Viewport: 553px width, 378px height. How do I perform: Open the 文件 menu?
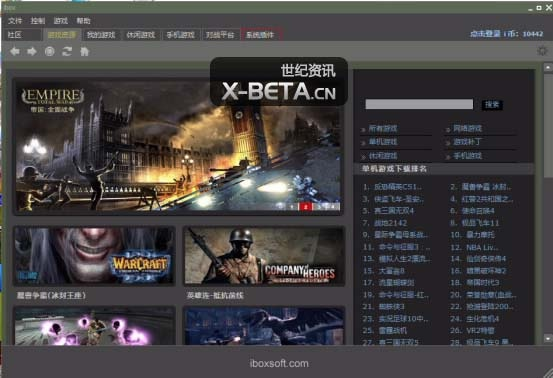pos(15,21)
